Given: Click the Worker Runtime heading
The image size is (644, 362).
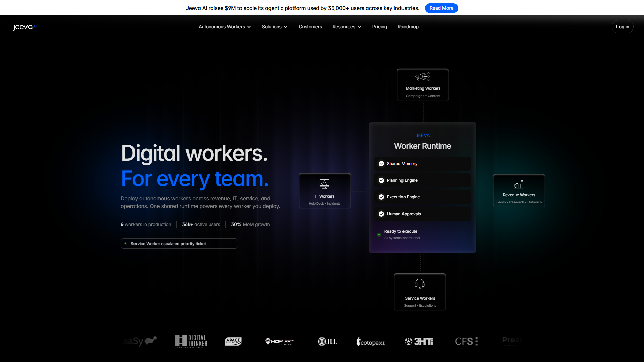Looking at the screenshot, I should (x=423, y=146).
